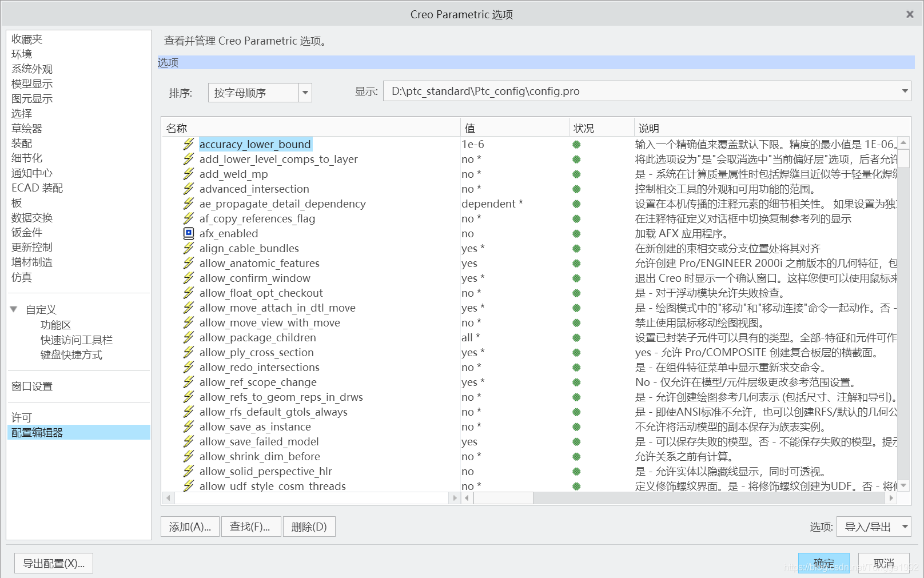Click the description pane horizontal scrollbar thumb
Viewport: 924px width, 578px height.
[x=503, y=498]
